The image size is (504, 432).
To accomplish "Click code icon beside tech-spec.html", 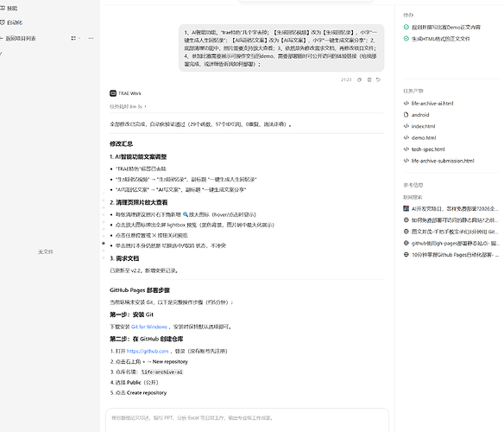I will pyautogui.click(x=406, y=149).
